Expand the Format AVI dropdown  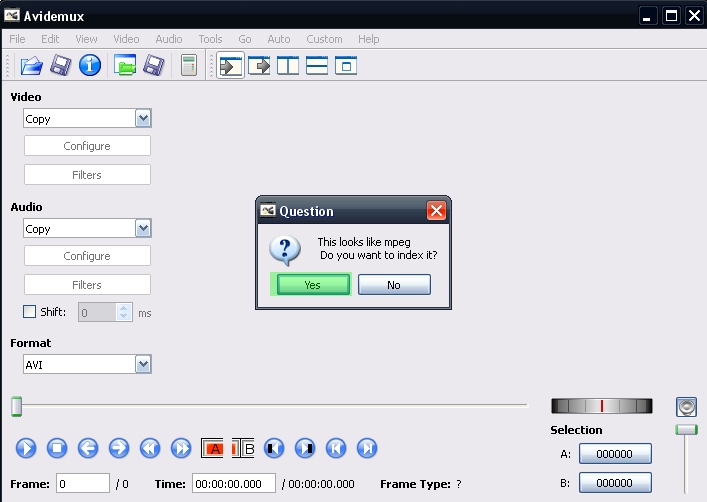[x=143, y=364]
